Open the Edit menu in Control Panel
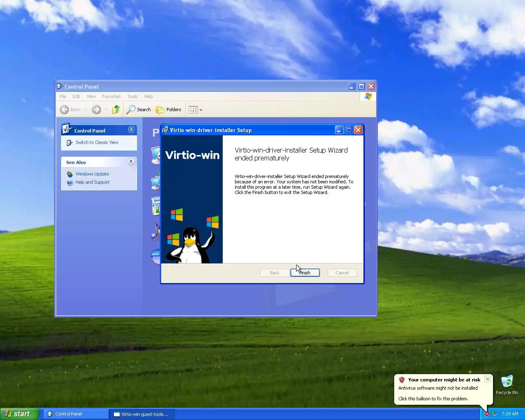 [x=76, y=96]
